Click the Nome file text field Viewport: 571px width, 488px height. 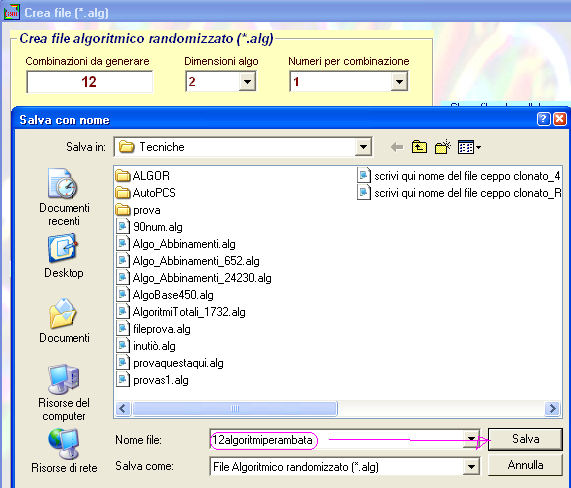[x=337, y=440]
